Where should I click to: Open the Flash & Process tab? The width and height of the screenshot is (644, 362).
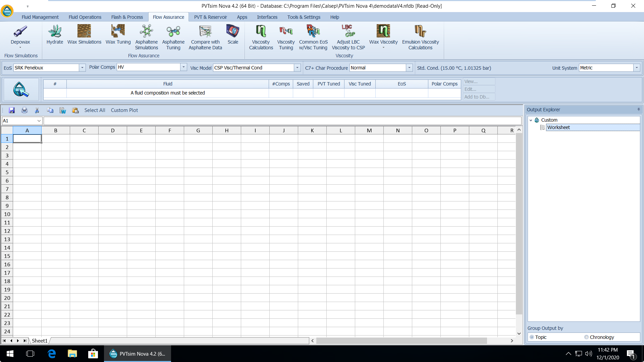click(127, 17)
